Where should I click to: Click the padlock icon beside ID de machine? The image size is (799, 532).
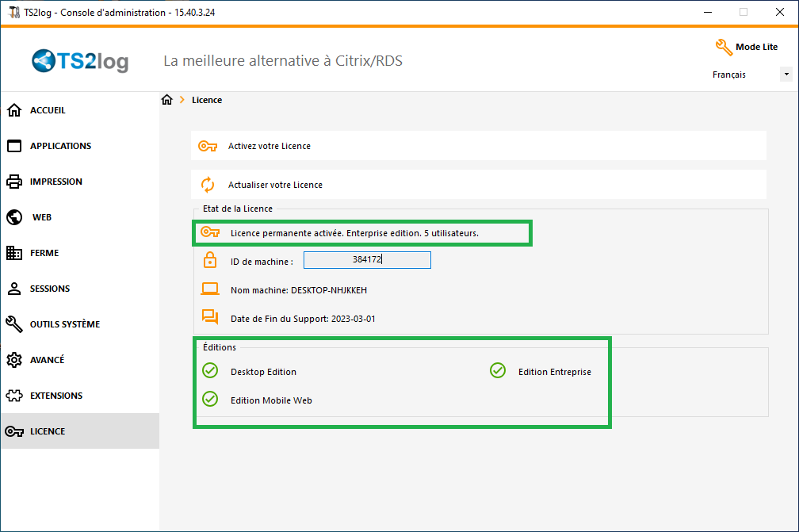point(210,260)
